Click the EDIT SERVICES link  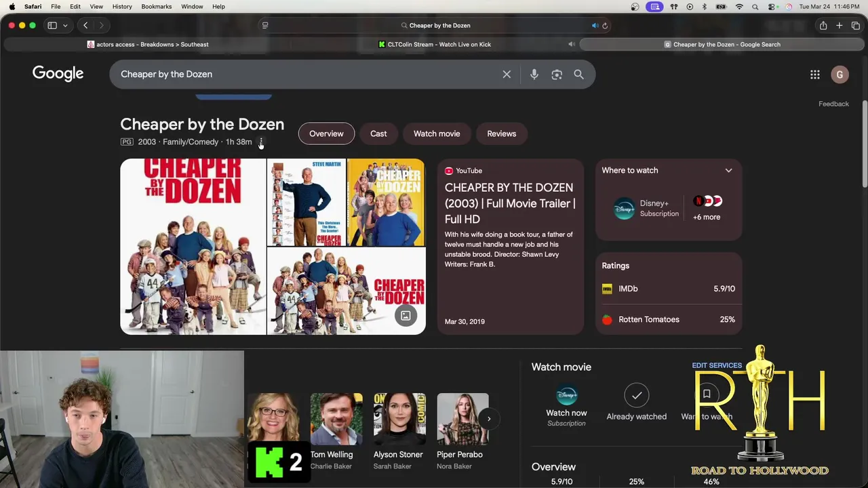click(717, 365)
